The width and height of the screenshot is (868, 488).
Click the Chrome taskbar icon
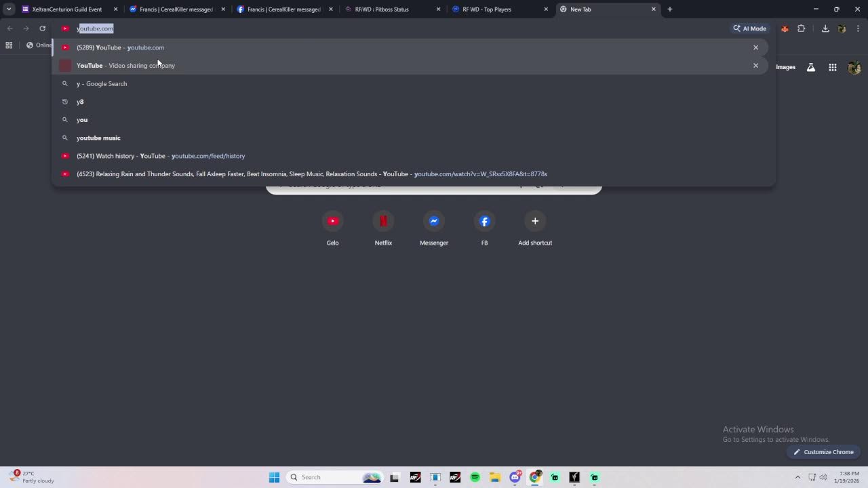coord(535,477)
